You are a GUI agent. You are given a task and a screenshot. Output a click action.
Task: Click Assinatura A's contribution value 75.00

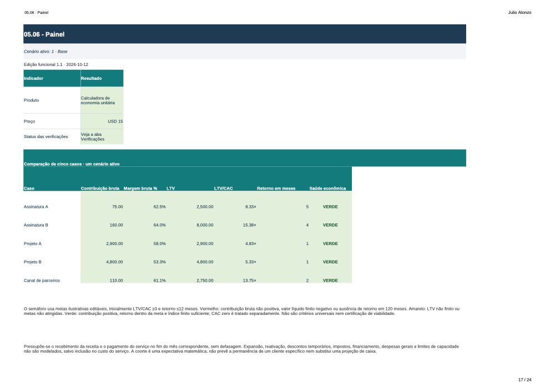[x=118, y=207]
